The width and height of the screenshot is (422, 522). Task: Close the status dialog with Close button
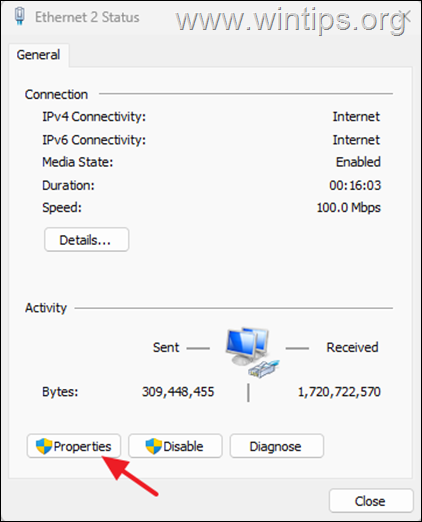[371, 501]
